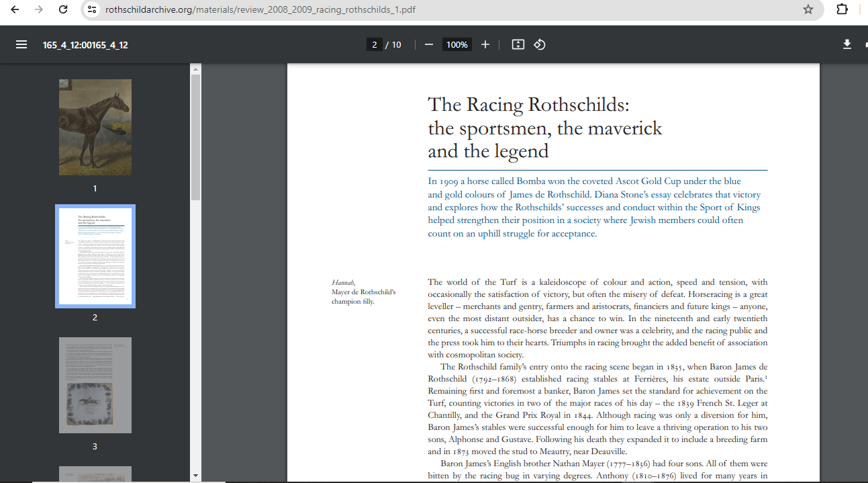Click the sidebar scrollbar down arrow
Viewport: 868px width, 483px height.
click(x=195, y=476)
